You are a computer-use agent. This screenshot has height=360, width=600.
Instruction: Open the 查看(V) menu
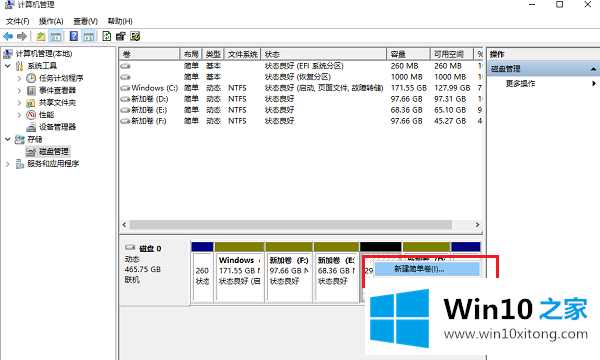pos(85,21)
